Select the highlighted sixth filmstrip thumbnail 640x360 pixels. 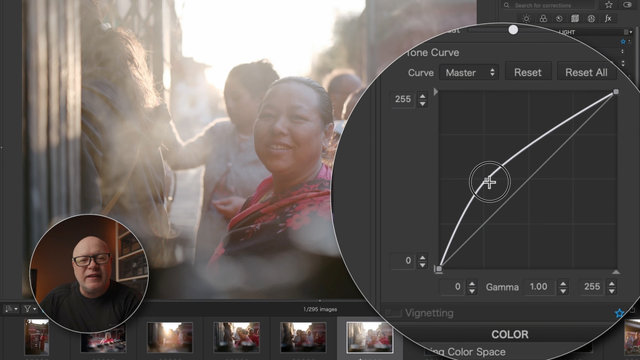(370, 337)
